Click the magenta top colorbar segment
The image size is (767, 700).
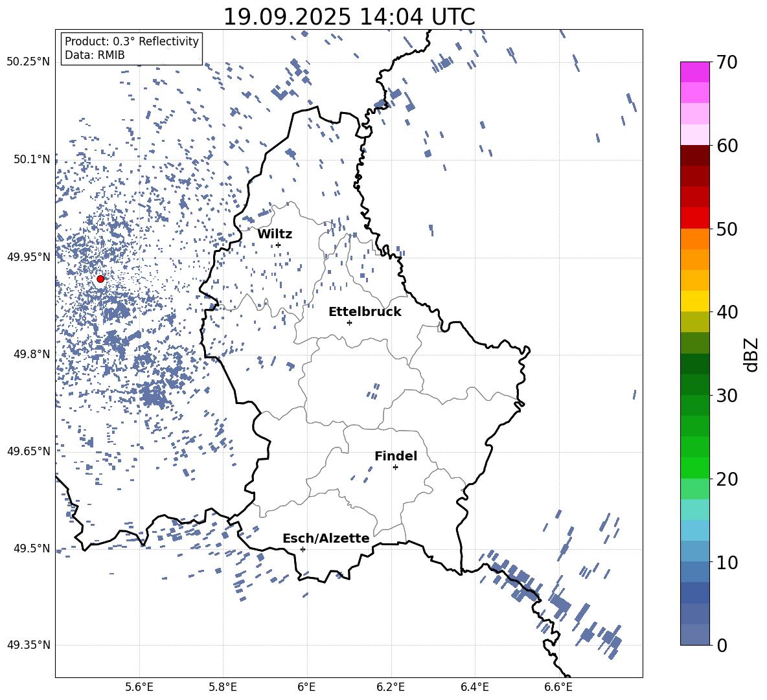coord(694,72)
